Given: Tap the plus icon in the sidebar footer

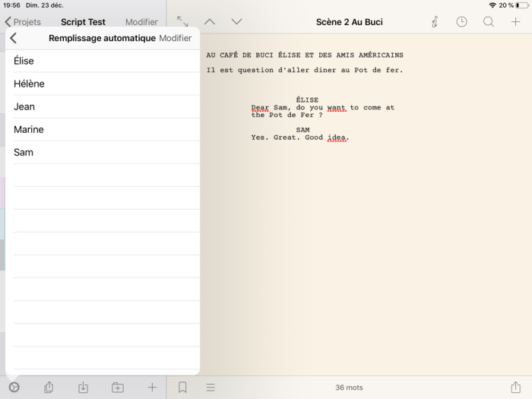Looking at the screenshot, I should (x=152, y=388).
